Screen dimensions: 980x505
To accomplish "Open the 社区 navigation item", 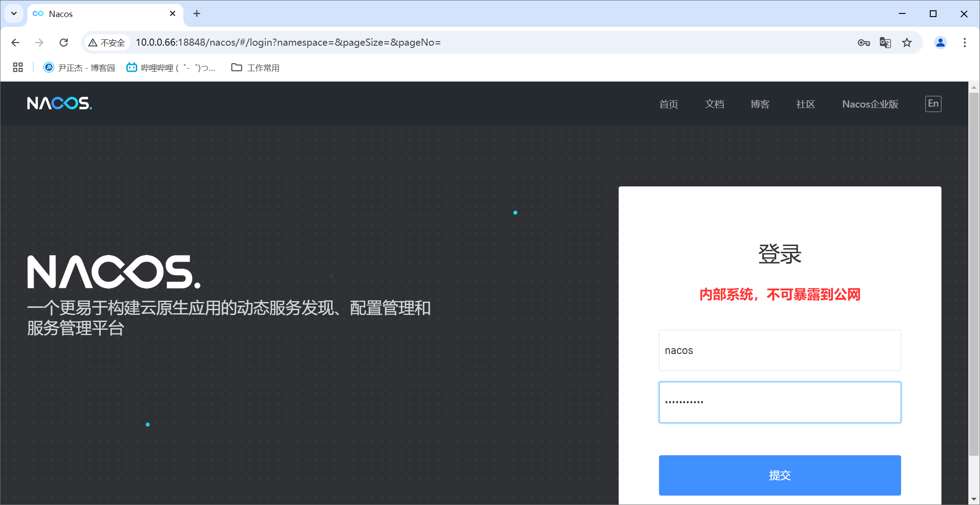I will coord(805,104).
